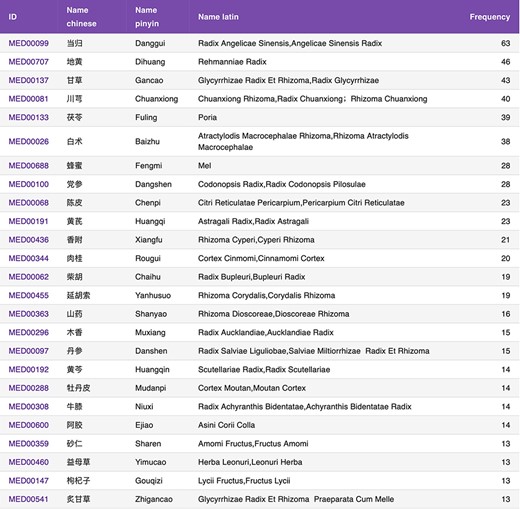Select the Sharen pinyin cell
The image size is (520, 509).
[148, 444]
